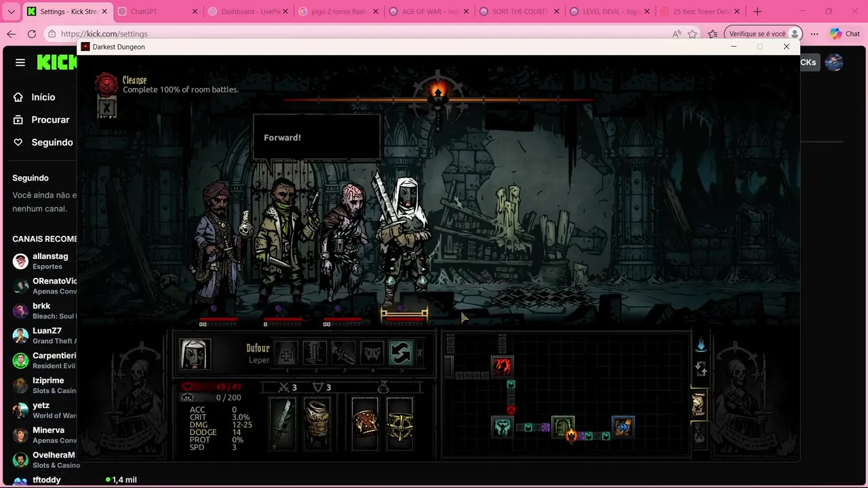
Task: Click the swap arrows button beside map
Action: 701,369
